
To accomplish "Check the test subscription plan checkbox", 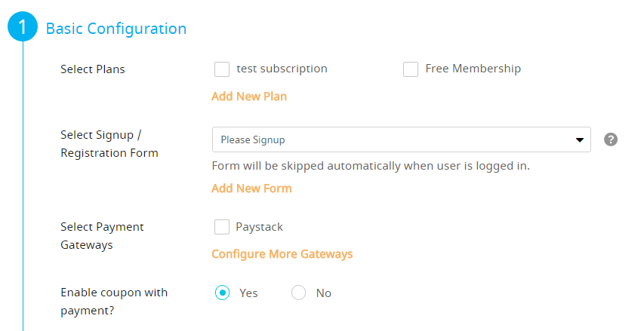I will click(222, 69).
